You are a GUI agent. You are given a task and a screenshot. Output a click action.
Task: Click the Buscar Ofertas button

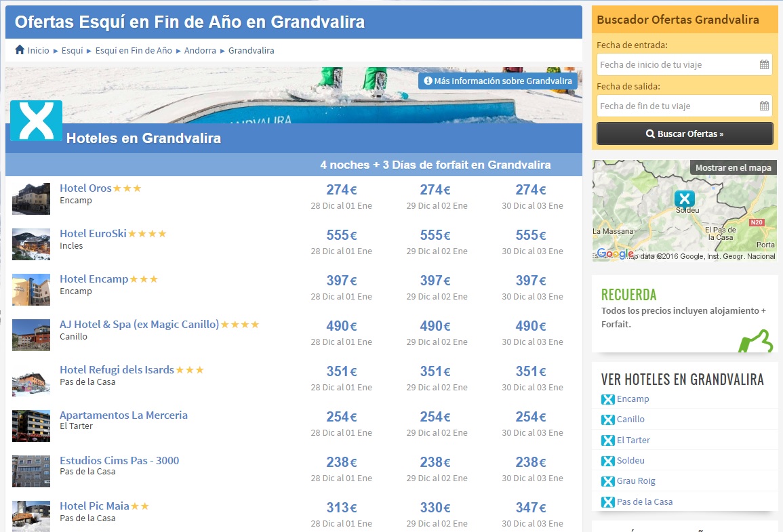[685, 134]
